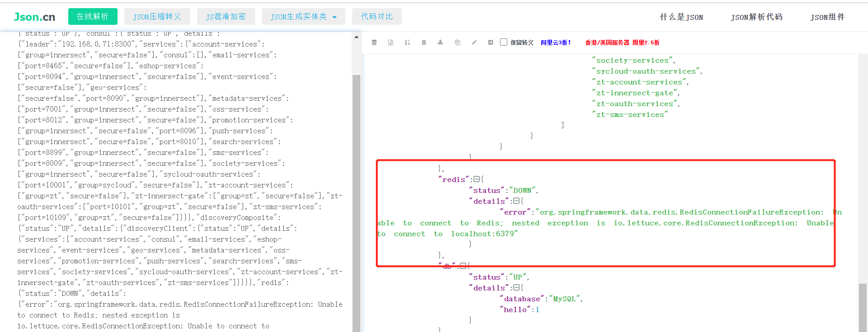Click the "zt-oauth-services" entry in output

[634, 104]
